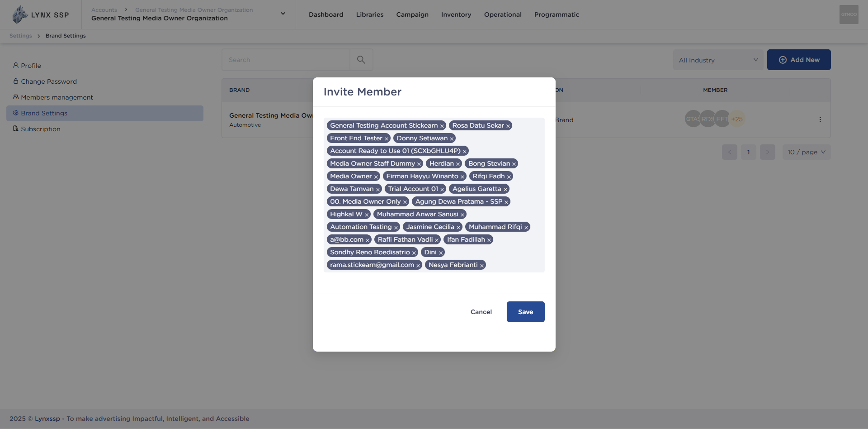Remove Herdian tag from invite list
This screenshot has width=868, height=429.
458,164
